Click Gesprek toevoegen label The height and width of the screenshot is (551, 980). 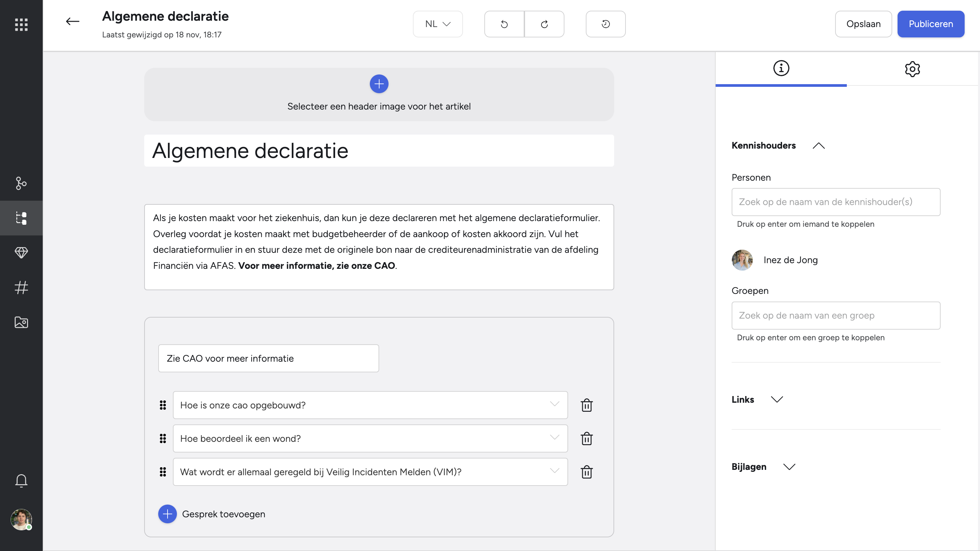click(x=224, y=514)
